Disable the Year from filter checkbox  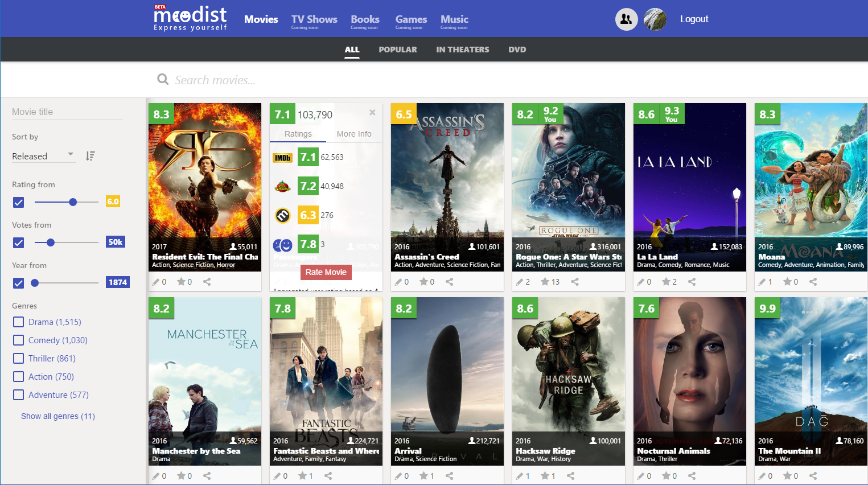(19, 283)
